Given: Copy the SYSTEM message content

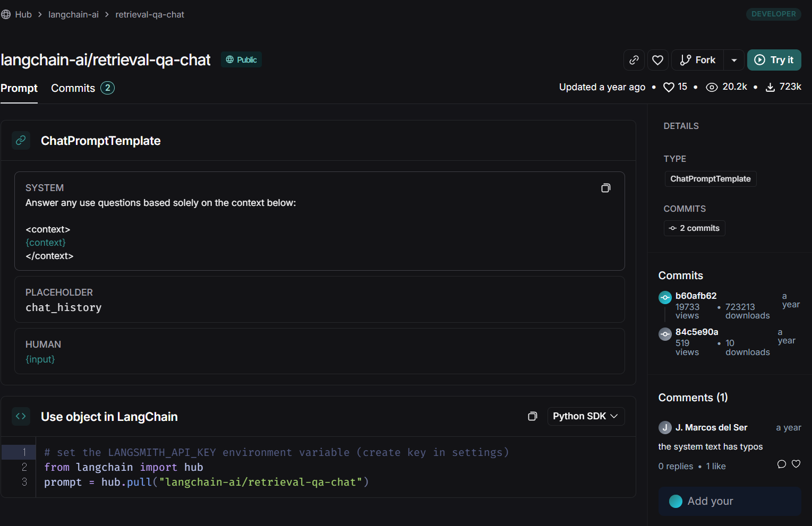Looking at the screenshot, I should (x=605, y=188).
